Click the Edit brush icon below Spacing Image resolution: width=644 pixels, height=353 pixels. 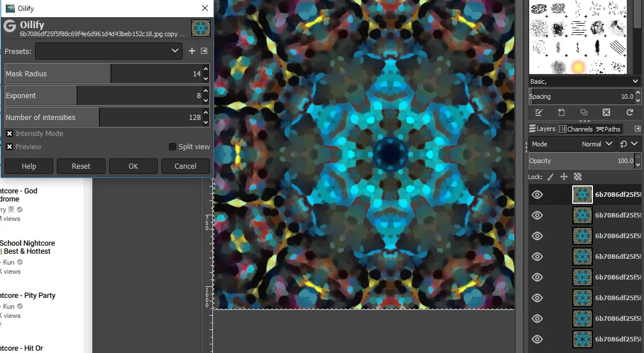point(540,112)
